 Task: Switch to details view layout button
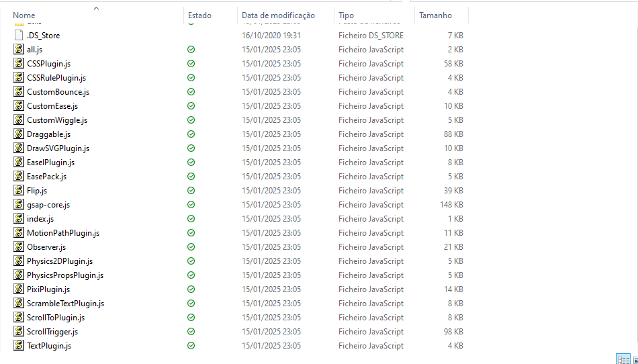[x=623, y=359]
